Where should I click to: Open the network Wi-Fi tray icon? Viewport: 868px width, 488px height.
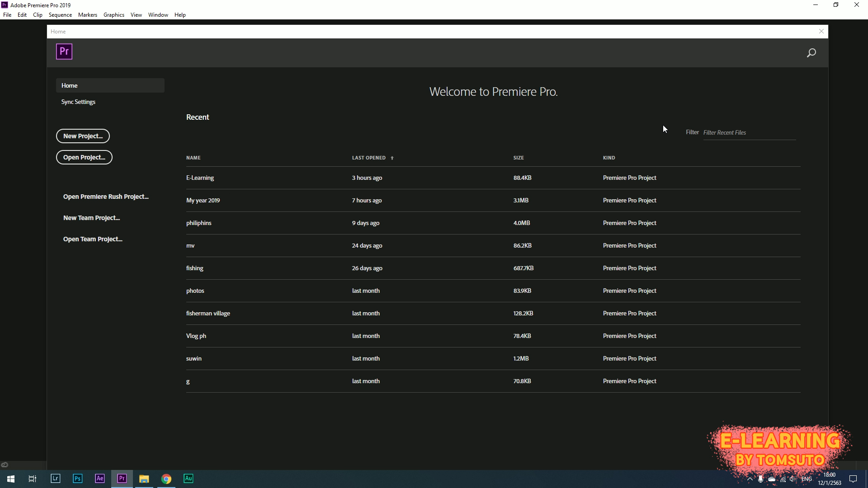pyautogui.click(x=783, y=479)
